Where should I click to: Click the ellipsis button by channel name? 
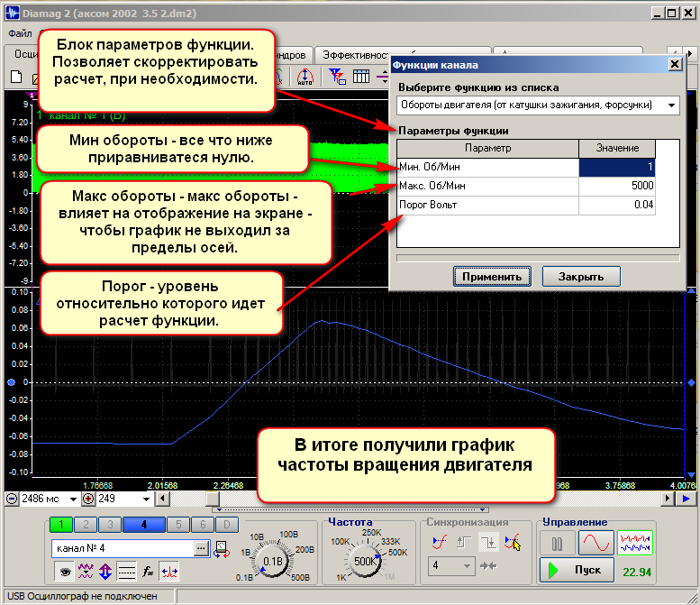coord(201,548)
